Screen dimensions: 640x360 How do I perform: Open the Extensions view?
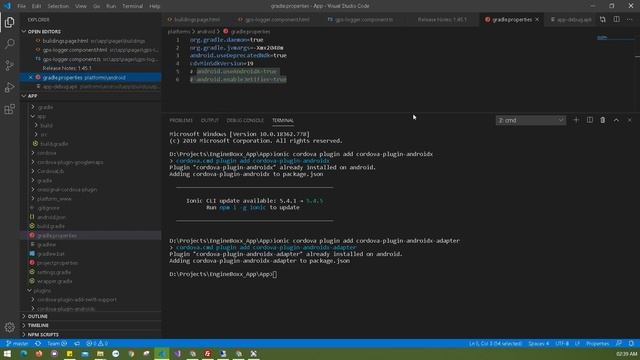click(9, 109)
